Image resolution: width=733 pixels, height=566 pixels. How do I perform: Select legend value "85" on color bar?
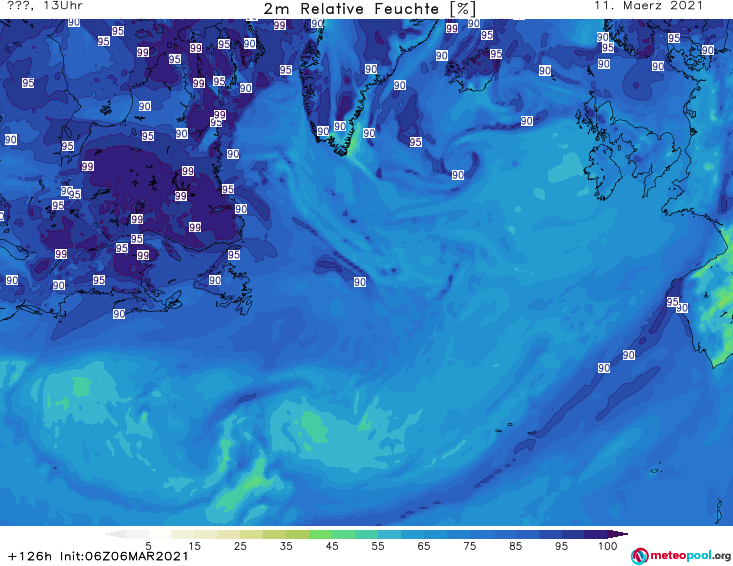[x=515, y=545]
